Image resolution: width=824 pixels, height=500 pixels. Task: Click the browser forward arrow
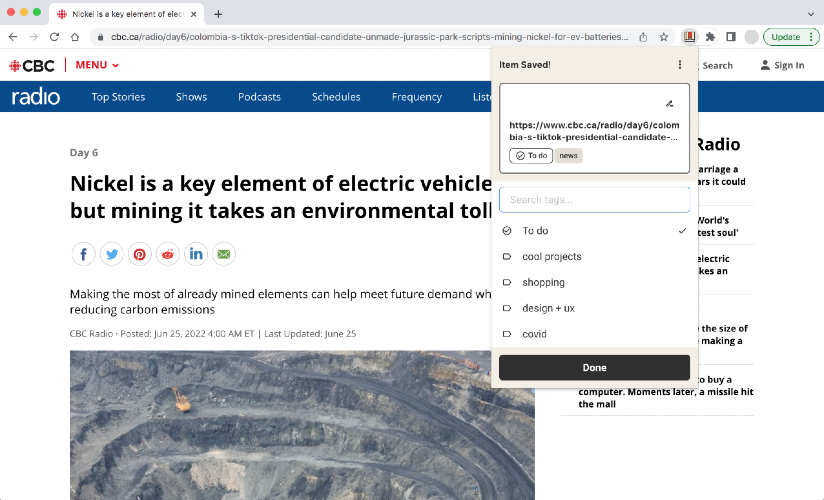click(x=34, y=37)
